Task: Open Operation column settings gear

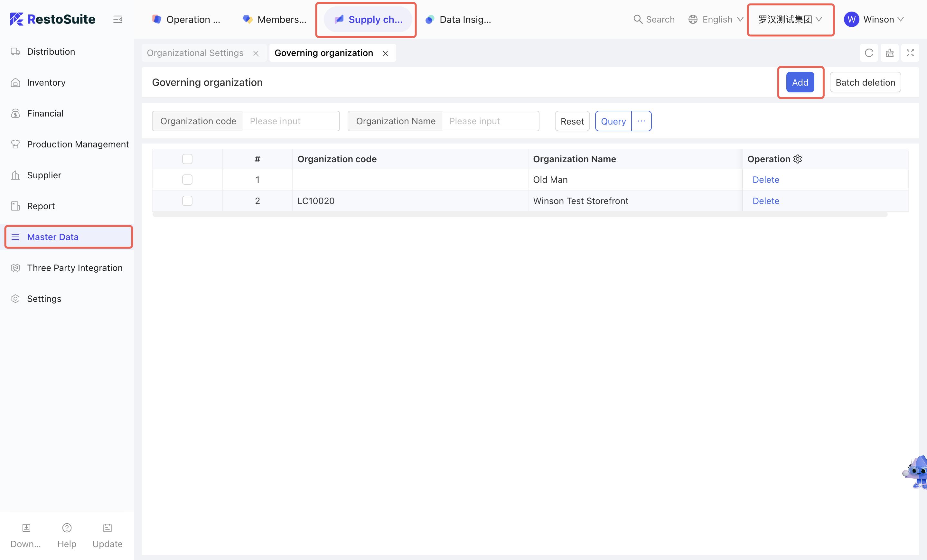Action: [798, 159]
